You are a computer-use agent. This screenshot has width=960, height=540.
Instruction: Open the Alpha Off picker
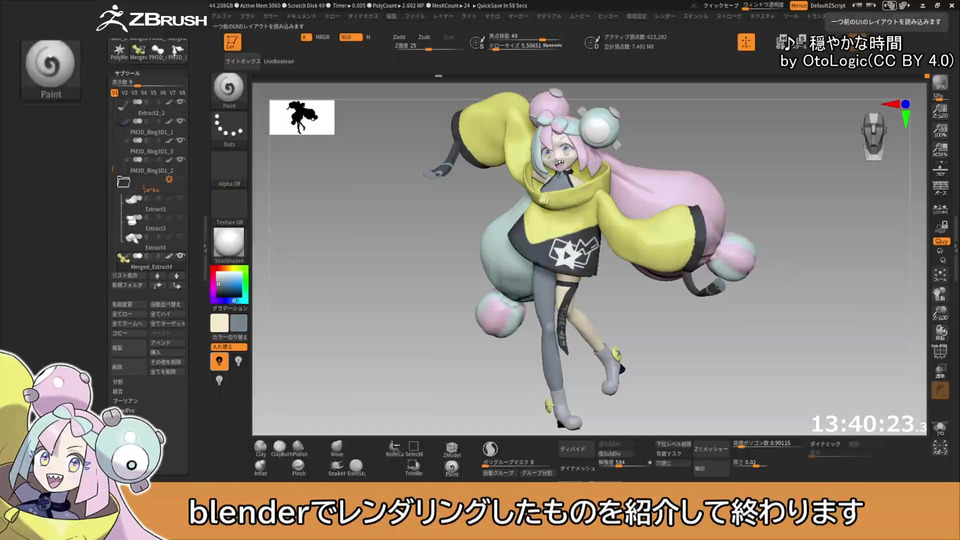tap(229, 169)
